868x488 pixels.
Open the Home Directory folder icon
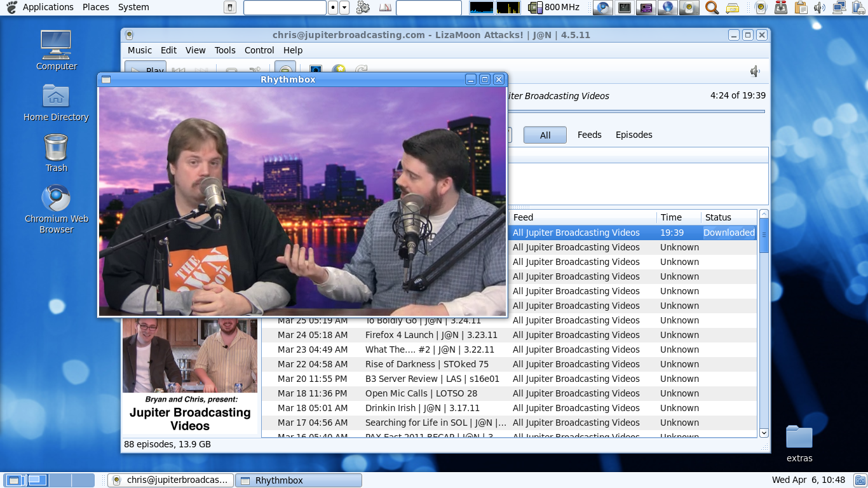point(56,102)
